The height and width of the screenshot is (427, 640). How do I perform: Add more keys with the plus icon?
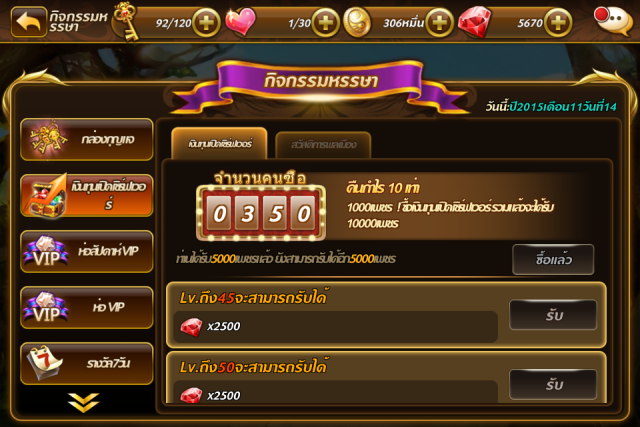pos(206,22)
